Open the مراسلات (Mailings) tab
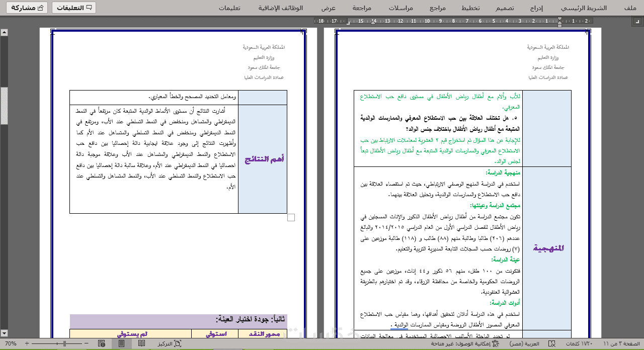 pyautogui.click(x=401, y=8)
